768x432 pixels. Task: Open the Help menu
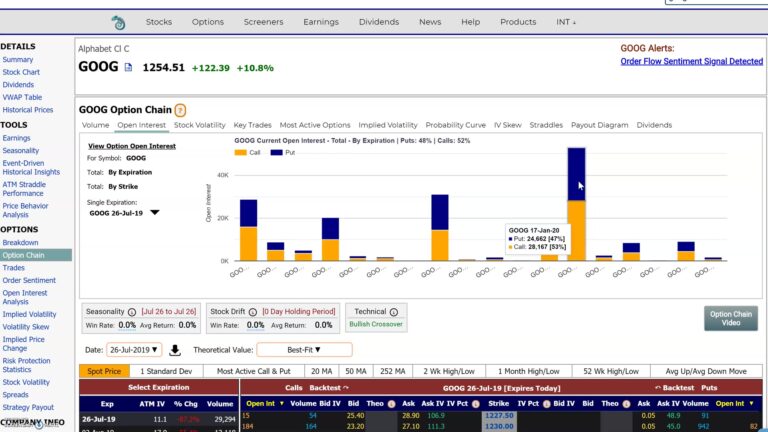click(x=470, y=22)
